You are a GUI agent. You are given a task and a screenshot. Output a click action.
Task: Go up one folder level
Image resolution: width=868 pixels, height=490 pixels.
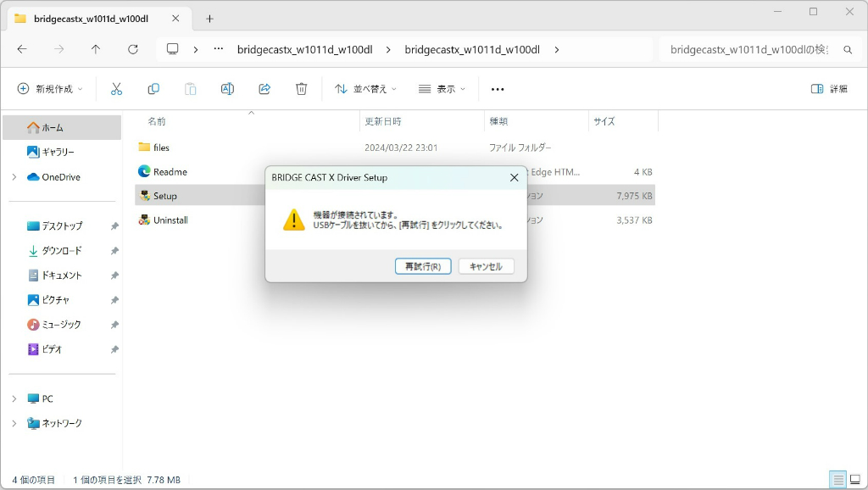coord(96,49)
